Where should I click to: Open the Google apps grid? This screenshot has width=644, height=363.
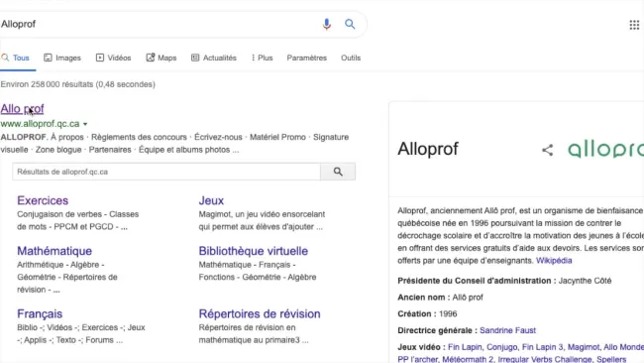click(x=634, y=25)
